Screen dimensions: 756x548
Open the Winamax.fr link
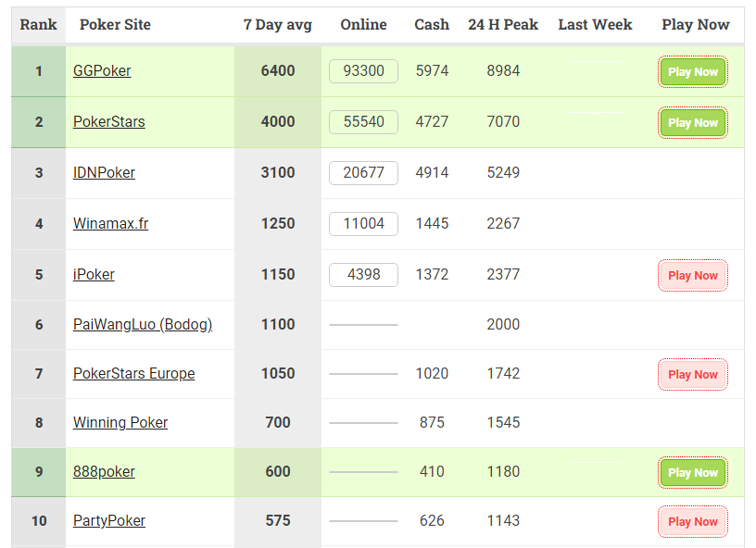coord(110,224)
